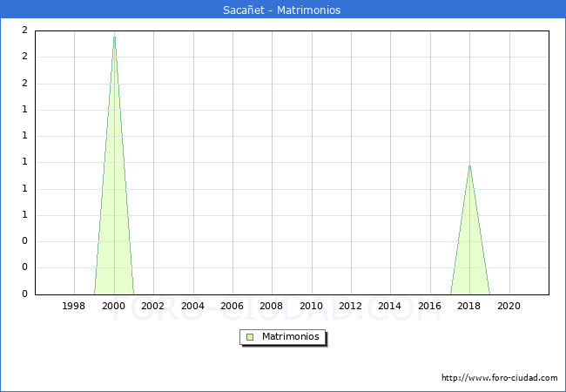566x392 pixels.
Task: Click the 2016 x-axis label
Action: pos(429,306)
